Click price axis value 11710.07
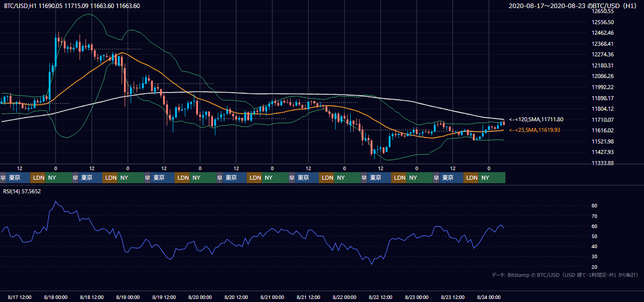Screen dimensions: 644x302 (602, 120)
